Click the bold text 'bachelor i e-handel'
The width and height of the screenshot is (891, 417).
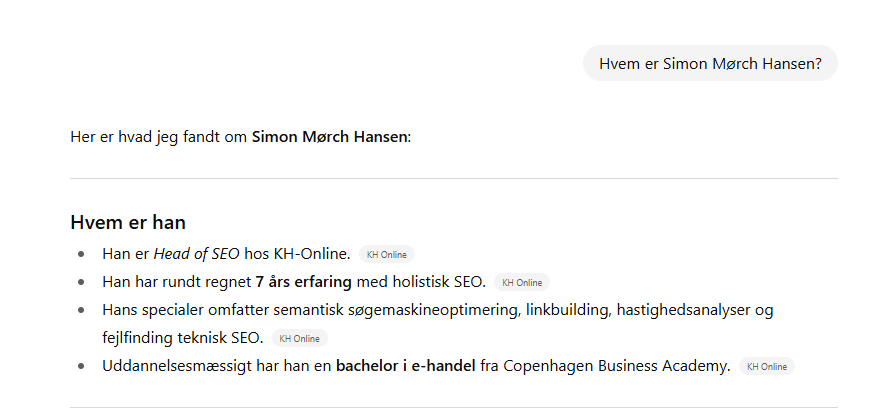405,366
